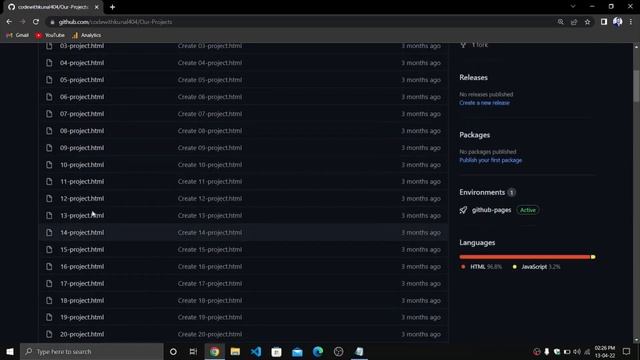Screen dimensions: 640x360
Task: Click file icon beside 06-project.html
Action: 49,97
